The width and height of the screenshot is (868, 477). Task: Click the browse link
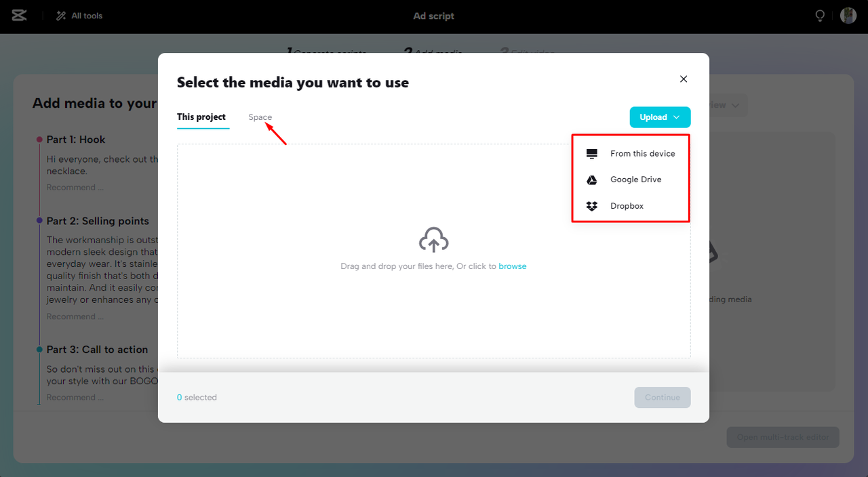pyautogui.click(x=513, y=266)
